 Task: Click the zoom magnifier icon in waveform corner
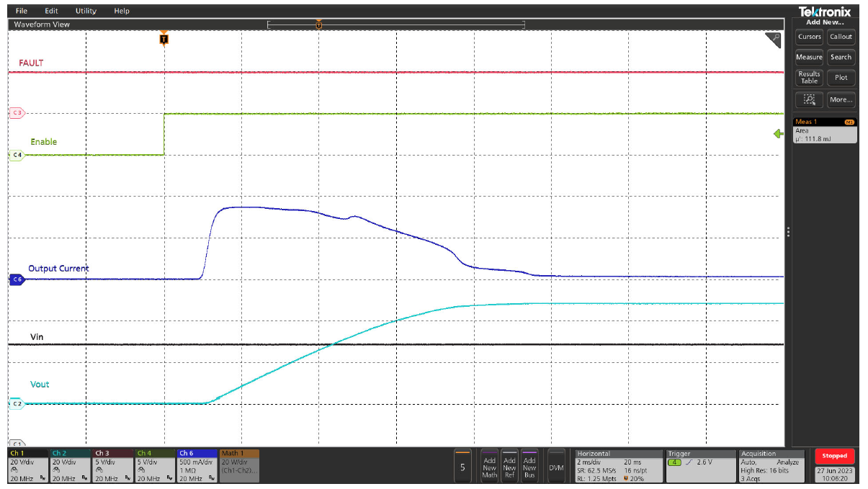coord(772,40)
